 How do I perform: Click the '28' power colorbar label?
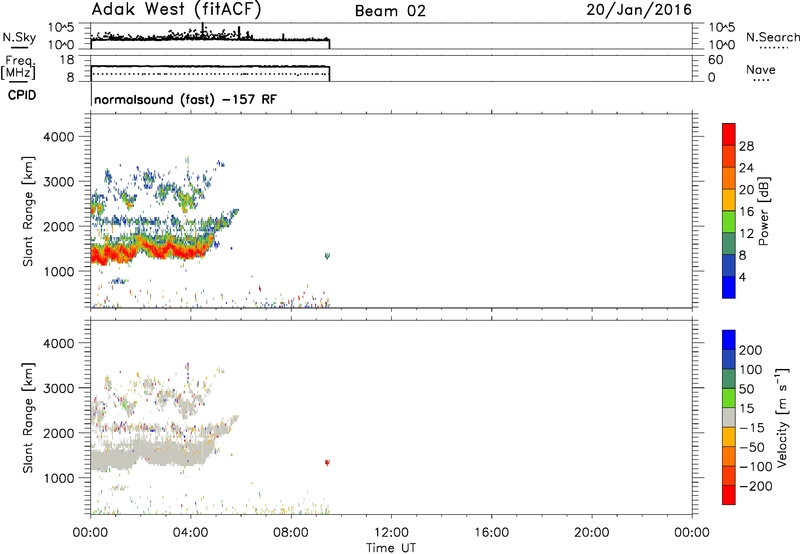tap(746, 146)
